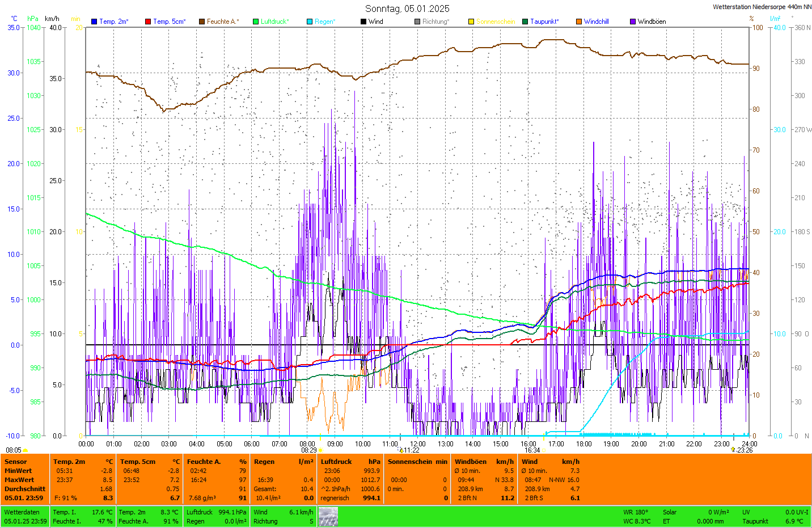Screen dimensions: 812x528
Task: Click the green Luftdruck legend square
Action: pyautogui.click(x=256, y=22)
